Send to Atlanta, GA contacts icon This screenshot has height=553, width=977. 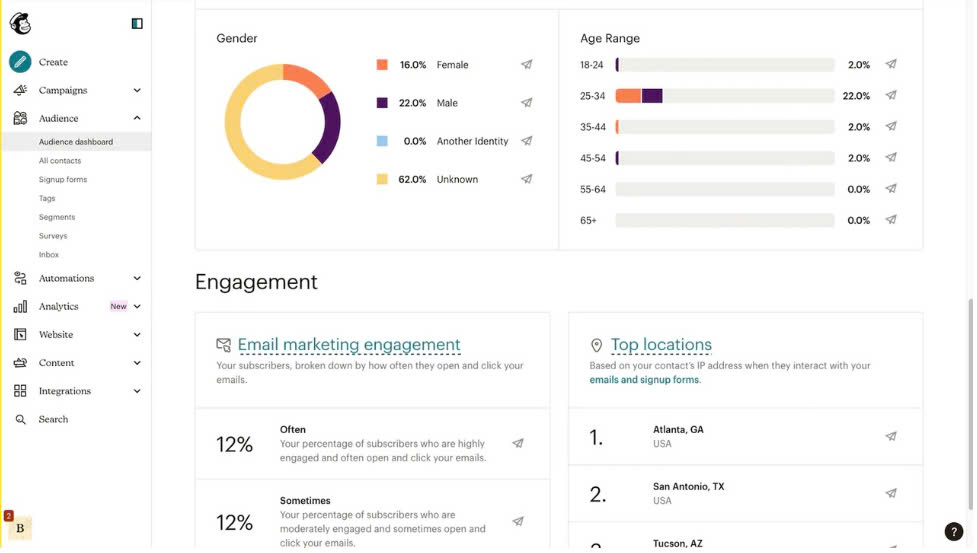[890, 436]
